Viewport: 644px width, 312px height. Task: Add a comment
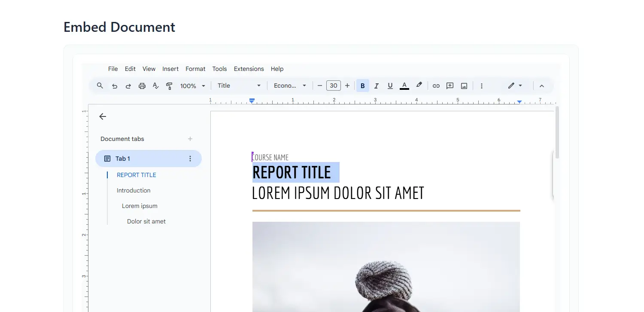tap(450, 86)
